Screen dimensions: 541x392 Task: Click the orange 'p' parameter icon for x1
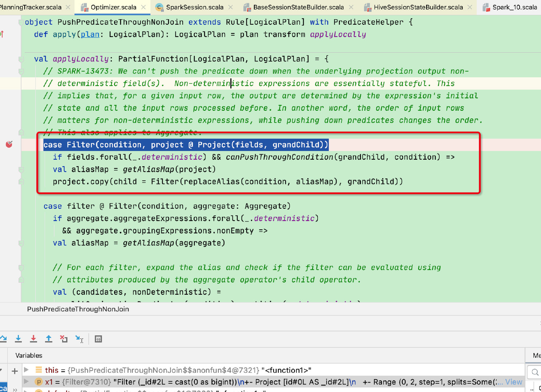click(39, 382)
